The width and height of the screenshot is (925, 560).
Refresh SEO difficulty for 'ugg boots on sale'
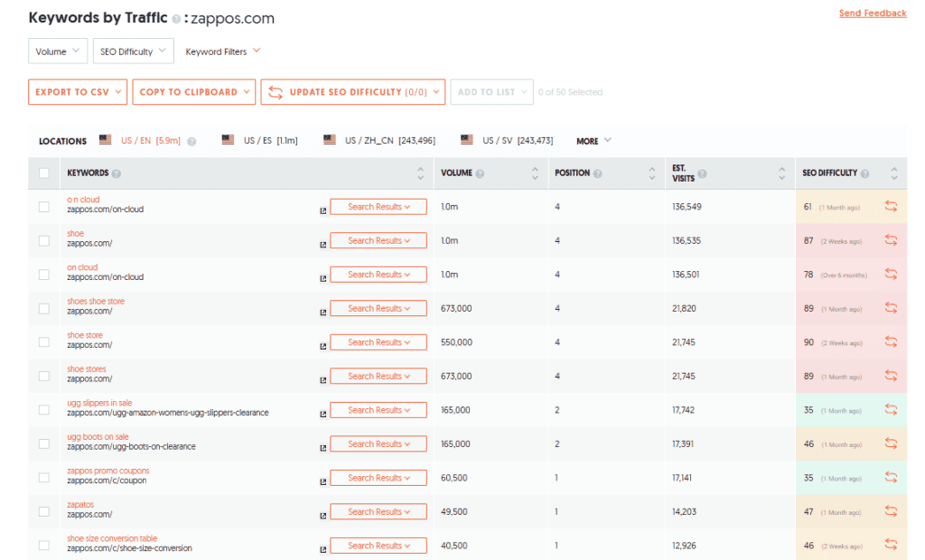[891, 443]
